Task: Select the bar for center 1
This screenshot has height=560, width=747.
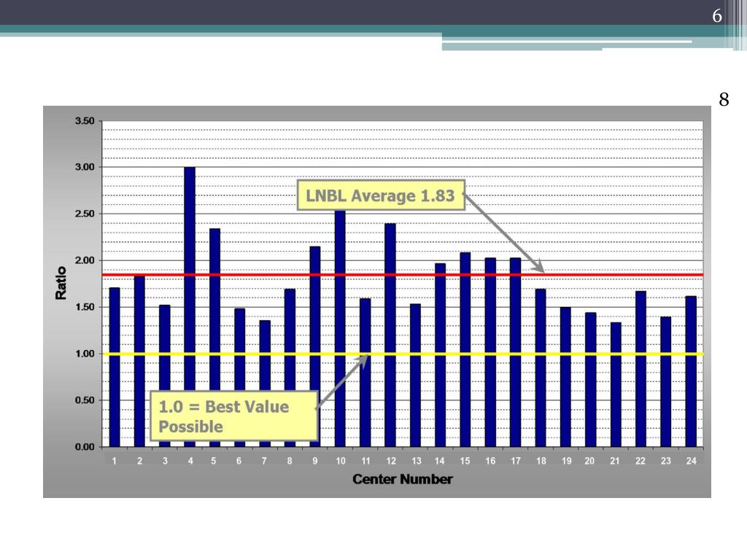Action: (x=115, y=367)
